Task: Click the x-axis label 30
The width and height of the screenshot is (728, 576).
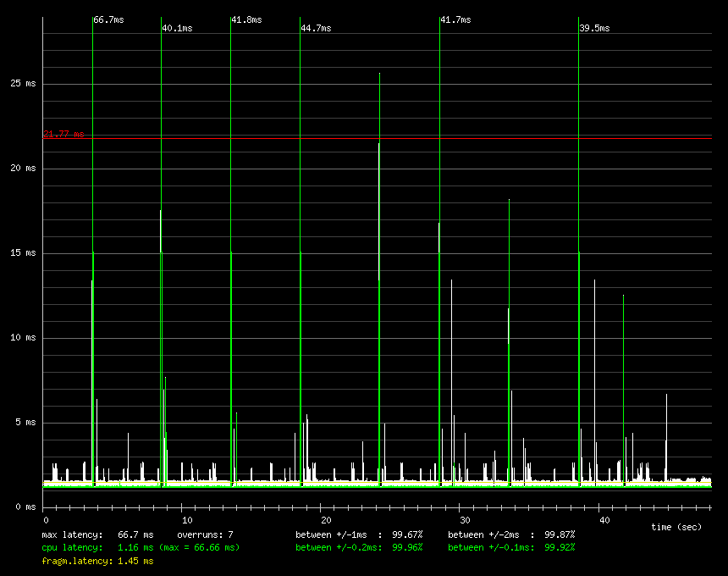Action: [x=465, y=520]
